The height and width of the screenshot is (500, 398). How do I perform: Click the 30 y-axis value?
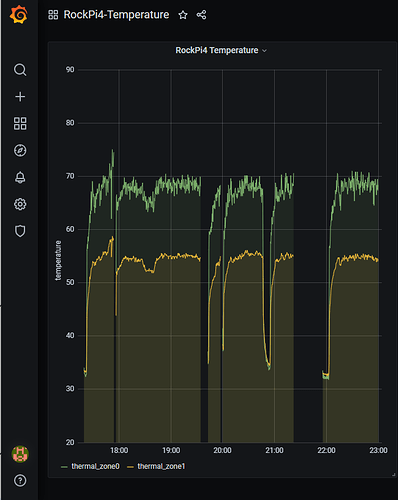tap(70, 389)
